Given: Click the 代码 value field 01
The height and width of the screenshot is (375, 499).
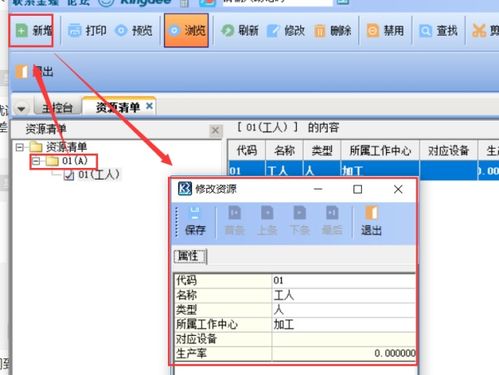Looking at the screenshot, I should [x=343, y=280].
